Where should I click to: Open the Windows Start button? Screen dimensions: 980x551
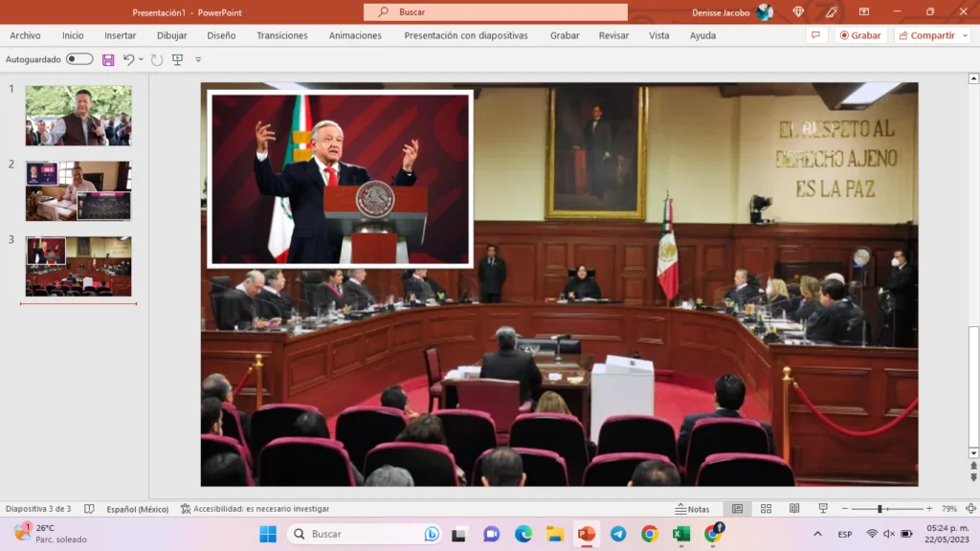pos(268,534)
